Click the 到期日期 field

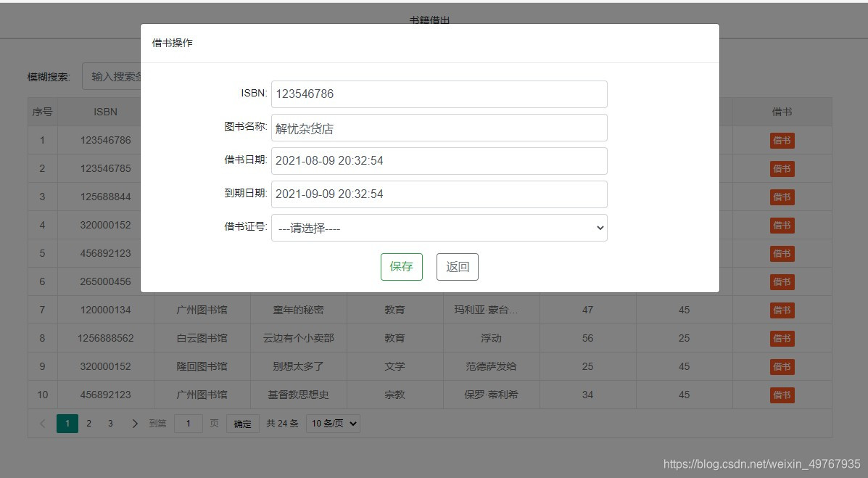click(439, 194)
